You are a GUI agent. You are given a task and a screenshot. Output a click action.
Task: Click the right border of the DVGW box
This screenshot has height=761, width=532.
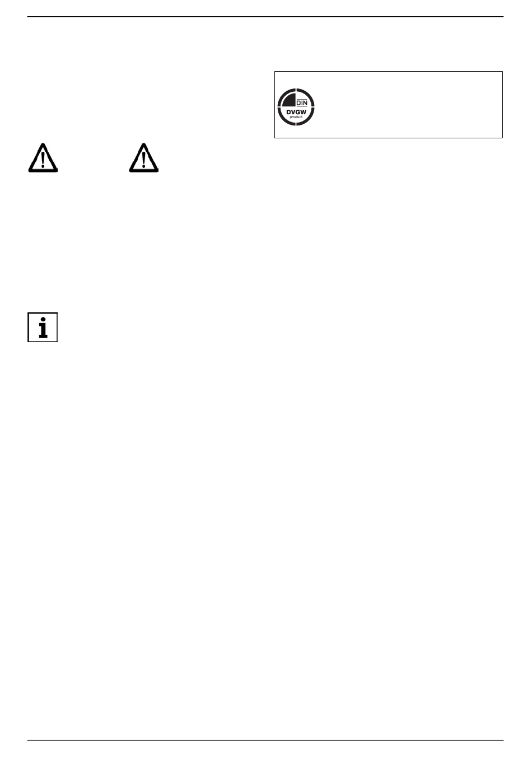coord(502,105)
